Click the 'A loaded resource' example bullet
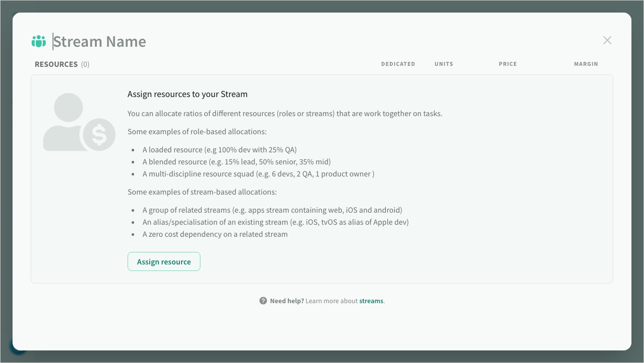 [x=220, y=150]
